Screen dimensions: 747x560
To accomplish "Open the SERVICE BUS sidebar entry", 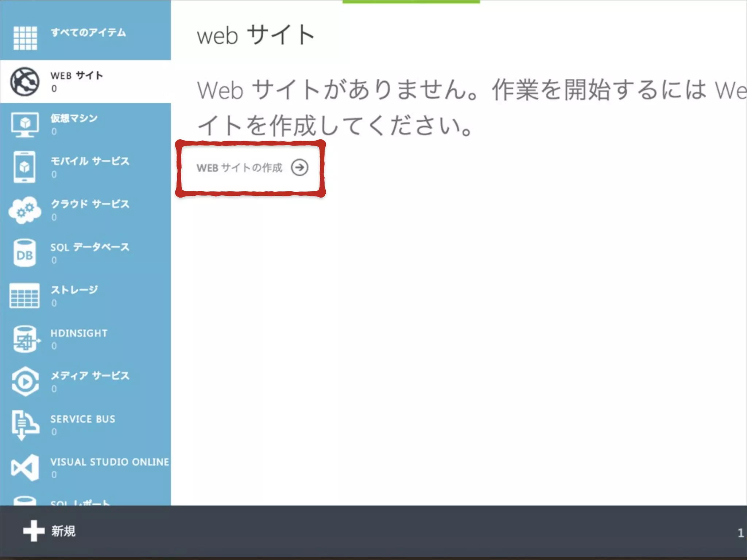I will (83, 419).
